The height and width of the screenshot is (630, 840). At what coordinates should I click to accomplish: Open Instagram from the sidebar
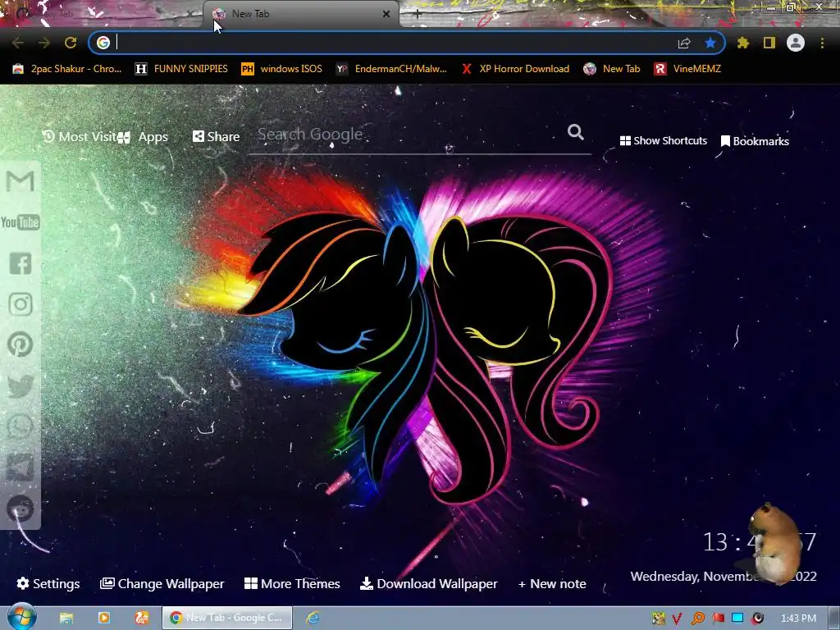point(21,304)
